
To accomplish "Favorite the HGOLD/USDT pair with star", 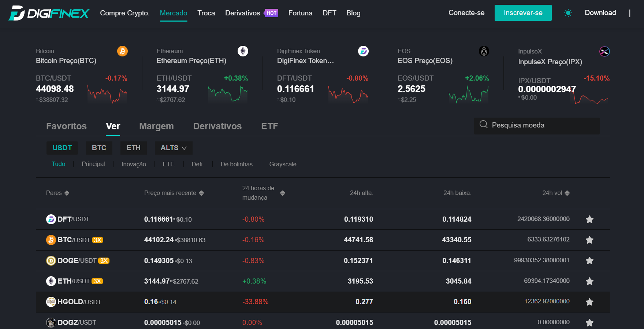I will (589, 302).
